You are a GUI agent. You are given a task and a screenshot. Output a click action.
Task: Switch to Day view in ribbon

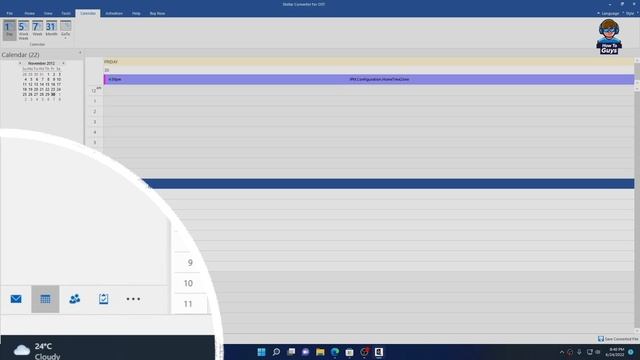[x=9, y=30]
